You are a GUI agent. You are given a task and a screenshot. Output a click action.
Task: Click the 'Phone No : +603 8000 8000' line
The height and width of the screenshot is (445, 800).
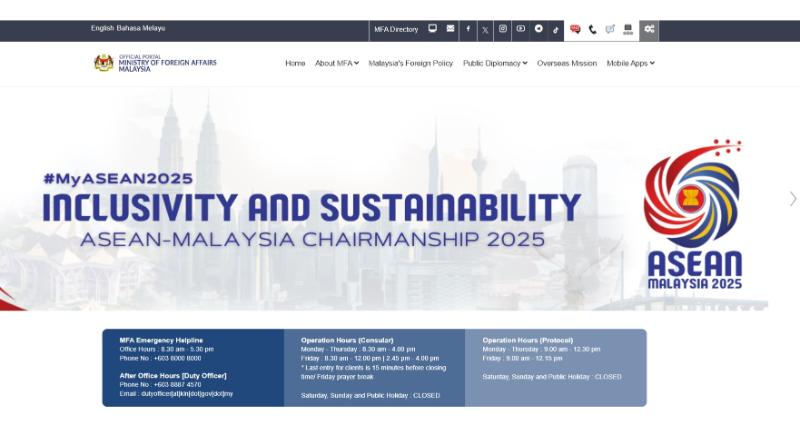(160, 358)
